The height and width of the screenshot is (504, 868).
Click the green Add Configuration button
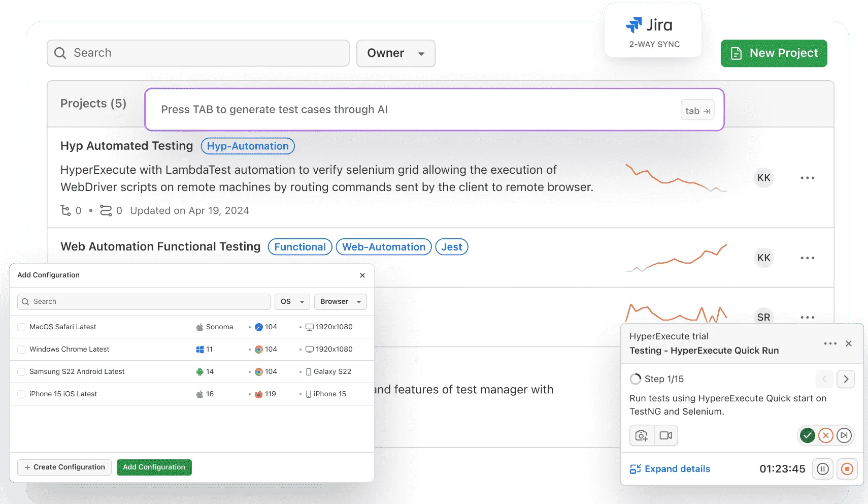(x=154, y=467)
